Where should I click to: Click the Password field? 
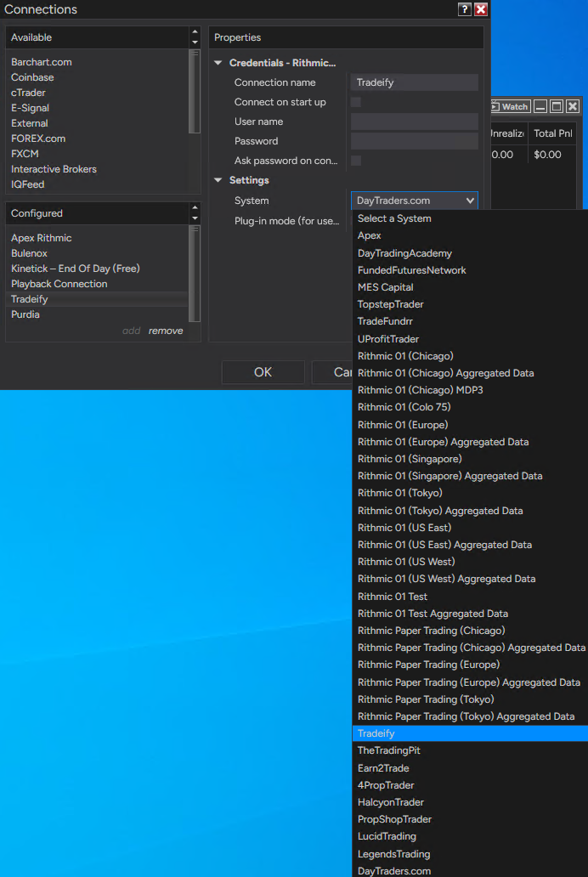click(415, 141)
